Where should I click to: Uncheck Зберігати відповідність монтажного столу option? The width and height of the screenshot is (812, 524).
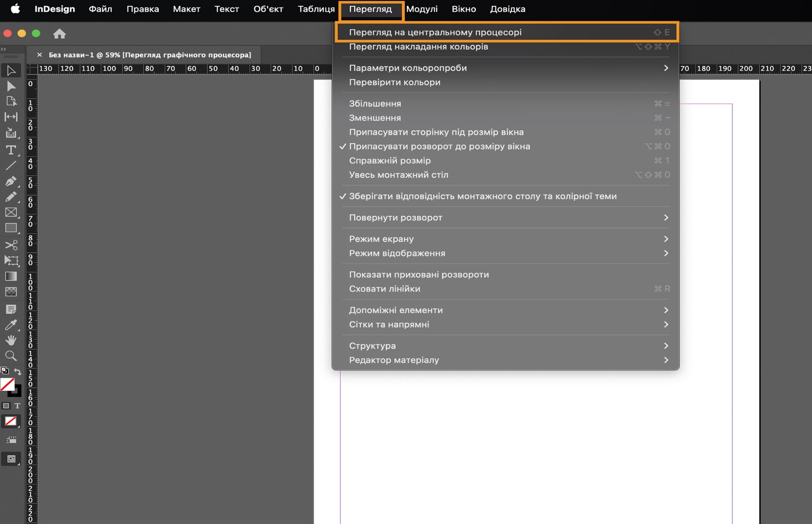point(482,196)
